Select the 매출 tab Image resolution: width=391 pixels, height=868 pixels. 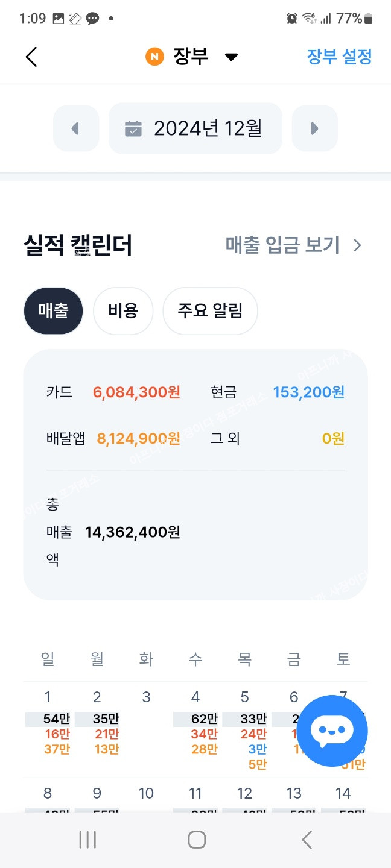[x=53, y=311]
